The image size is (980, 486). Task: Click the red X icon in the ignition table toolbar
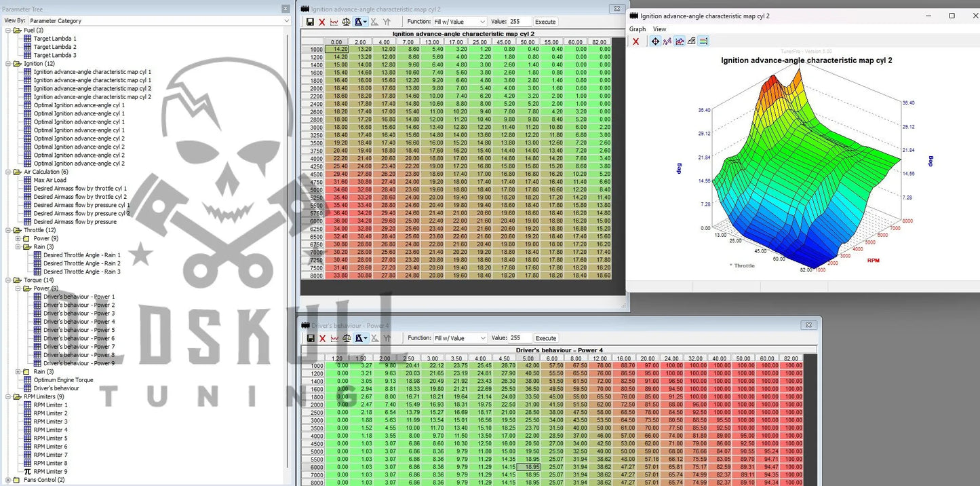click(x=322, y=22)
